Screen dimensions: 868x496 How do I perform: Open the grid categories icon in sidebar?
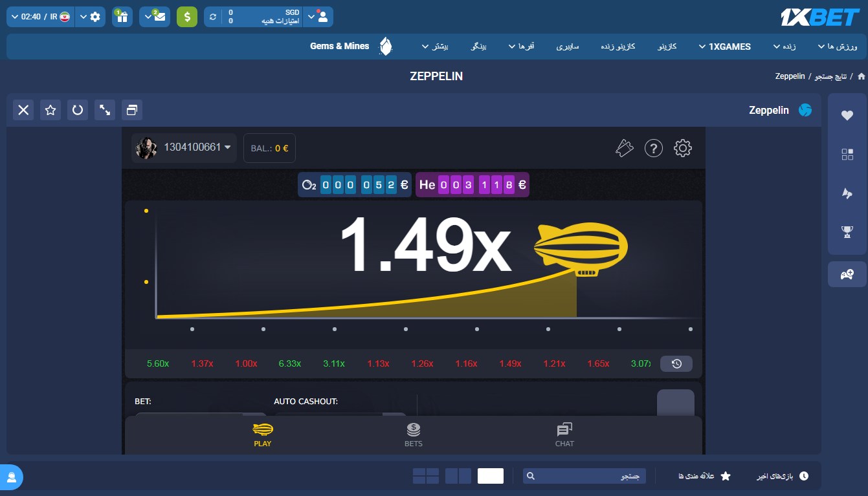[847, 155]
